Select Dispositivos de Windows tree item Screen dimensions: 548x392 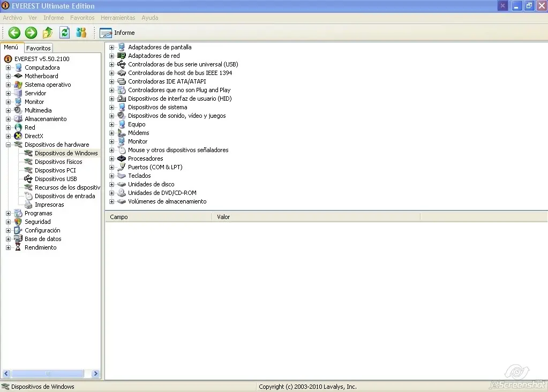point(66,153)
